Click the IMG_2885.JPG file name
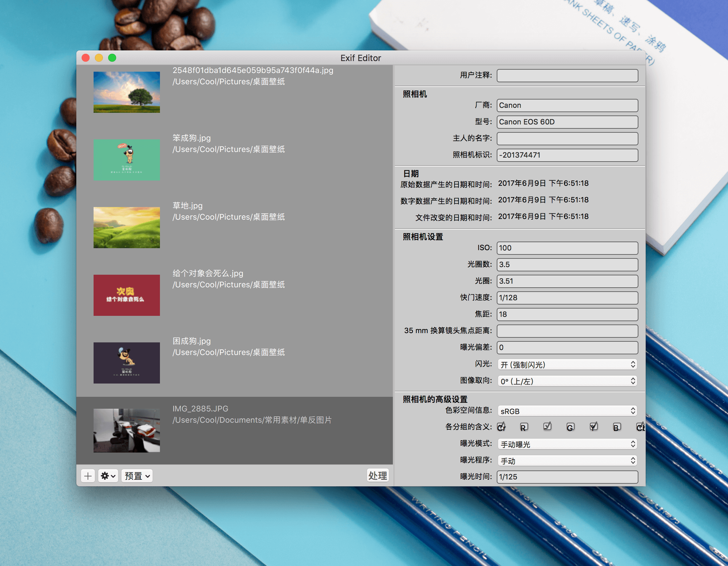Image resolution: width=728 pixels, height=566 pixels. click(x=200, y=408)
